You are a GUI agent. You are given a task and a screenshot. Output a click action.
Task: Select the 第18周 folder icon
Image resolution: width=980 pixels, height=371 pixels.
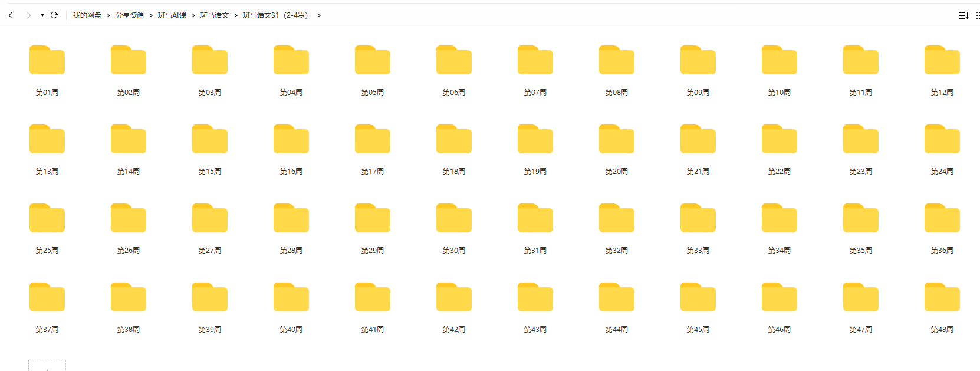pos(453,140)
